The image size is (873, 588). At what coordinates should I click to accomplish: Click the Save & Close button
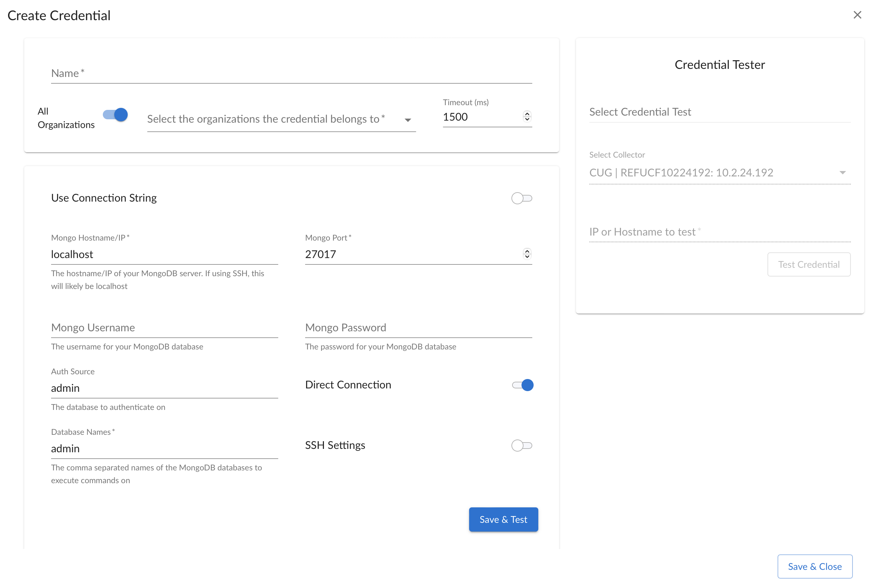click(815, 566)
